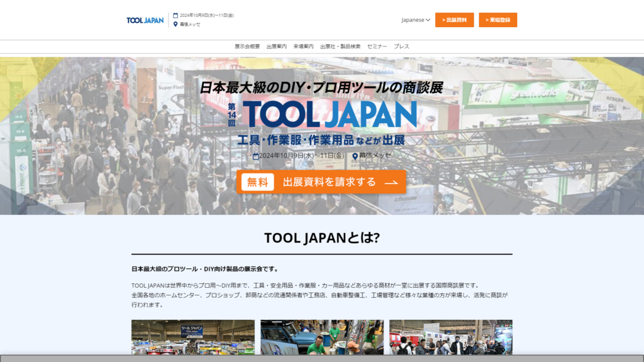Click the calendar icon on hero banner

pos(255,156)
